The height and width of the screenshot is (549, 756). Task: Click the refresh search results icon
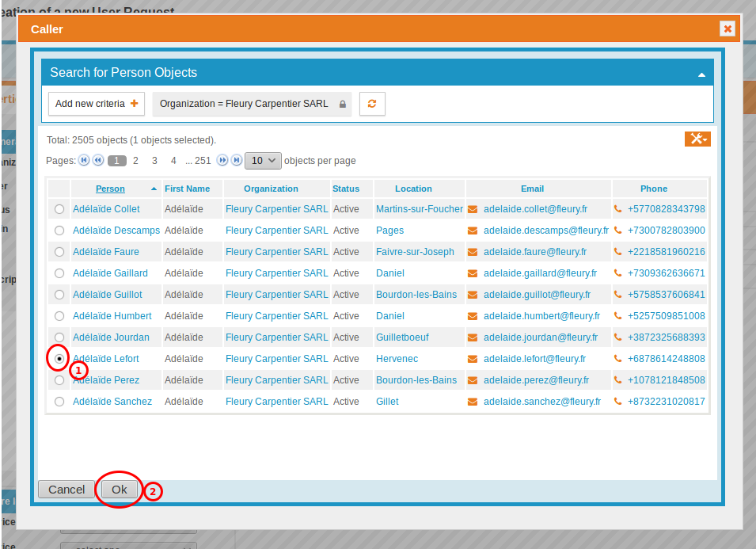(x=372, y=103)
